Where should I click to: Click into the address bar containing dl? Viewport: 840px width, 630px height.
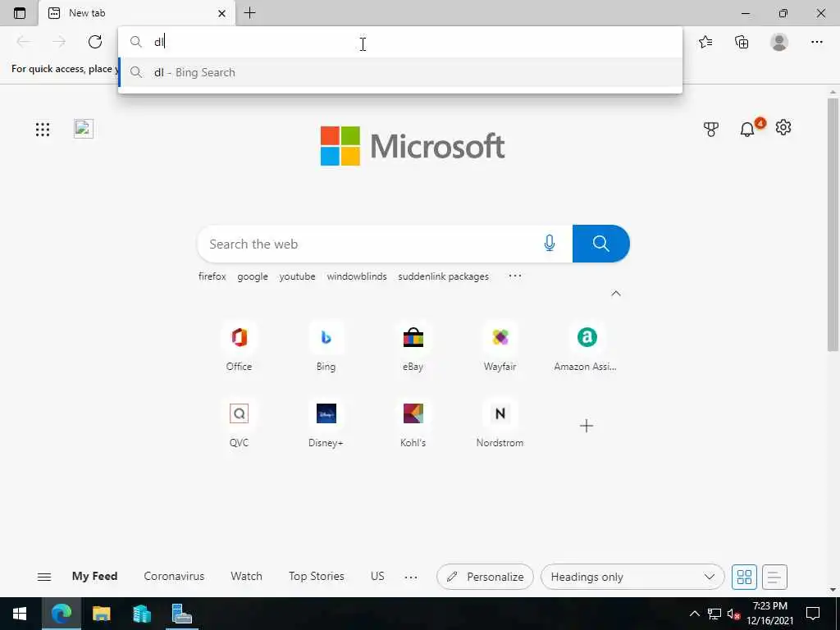pyautogui.click(x=400, y=42)
